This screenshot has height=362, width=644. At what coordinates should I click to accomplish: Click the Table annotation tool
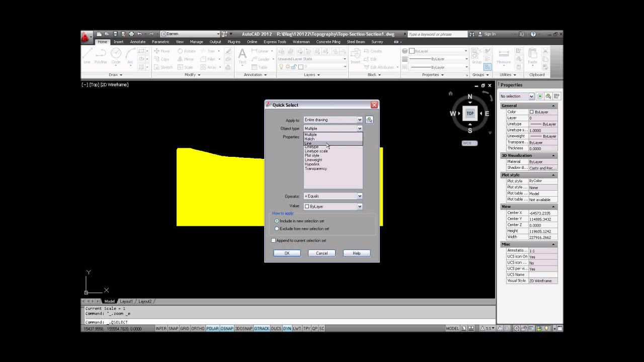pyautogui.click(x=260, y=67)
